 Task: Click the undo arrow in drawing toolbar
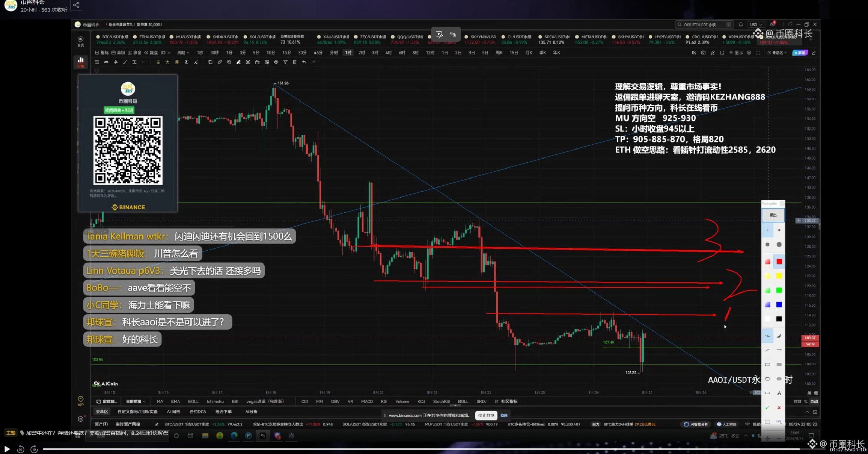click(x=304, y=62)
